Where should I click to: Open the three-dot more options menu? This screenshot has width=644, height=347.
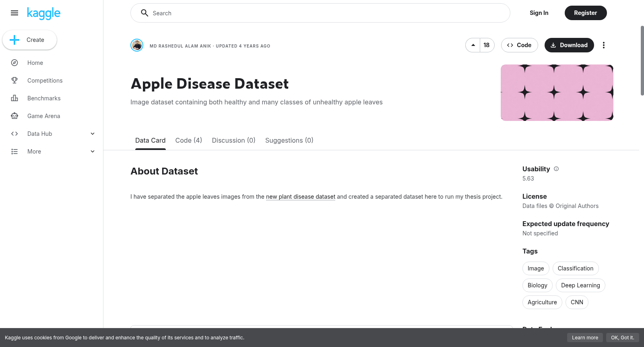coord(603,45)
